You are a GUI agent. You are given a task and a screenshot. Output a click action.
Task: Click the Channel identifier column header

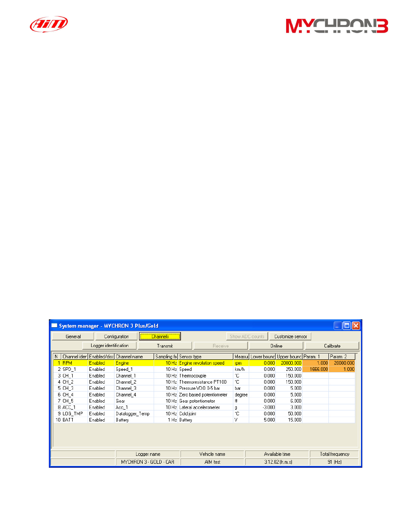pyautogui.click(x=74, y=356)
